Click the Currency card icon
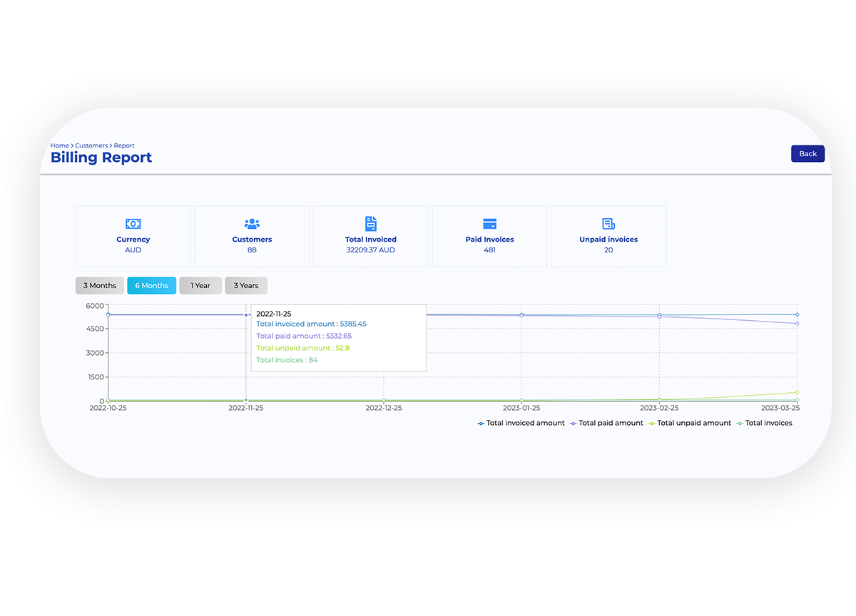 (133, 223)
